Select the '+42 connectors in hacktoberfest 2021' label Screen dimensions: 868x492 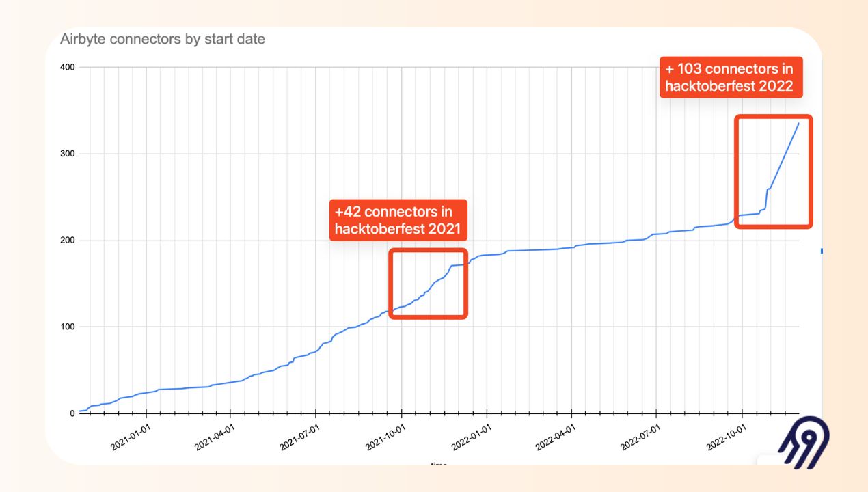(x=398, y=220)
